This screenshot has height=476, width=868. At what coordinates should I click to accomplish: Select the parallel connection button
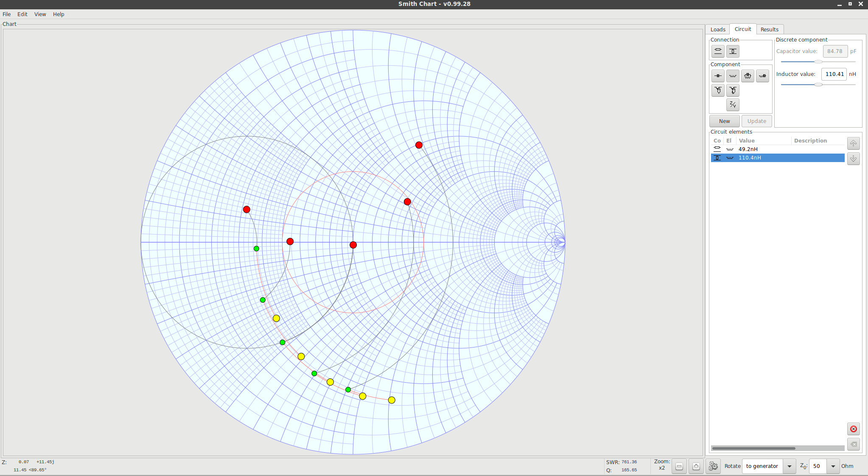733,51
